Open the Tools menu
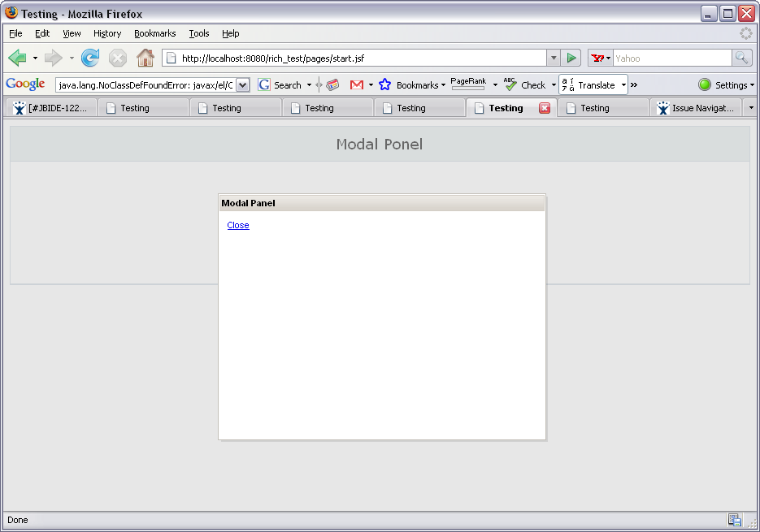The image size is (760, 532). (x=198, y=33)
